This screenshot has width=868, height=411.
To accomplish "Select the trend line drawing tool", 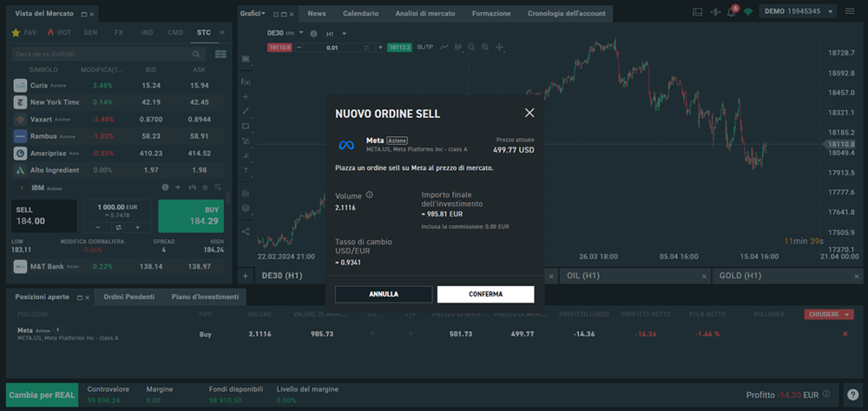I will (x=246, y=111).
